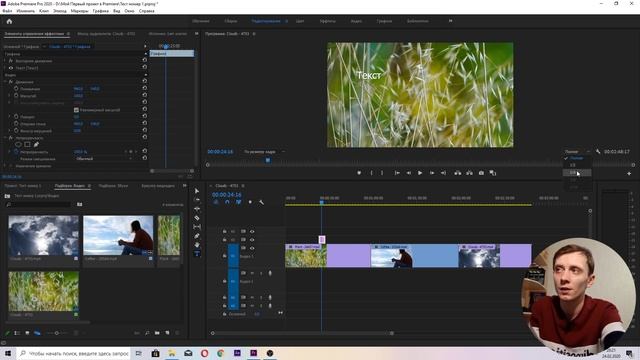Click the Comparison View button
Viewport: 640px width, 360px height.
pos(493,173)
